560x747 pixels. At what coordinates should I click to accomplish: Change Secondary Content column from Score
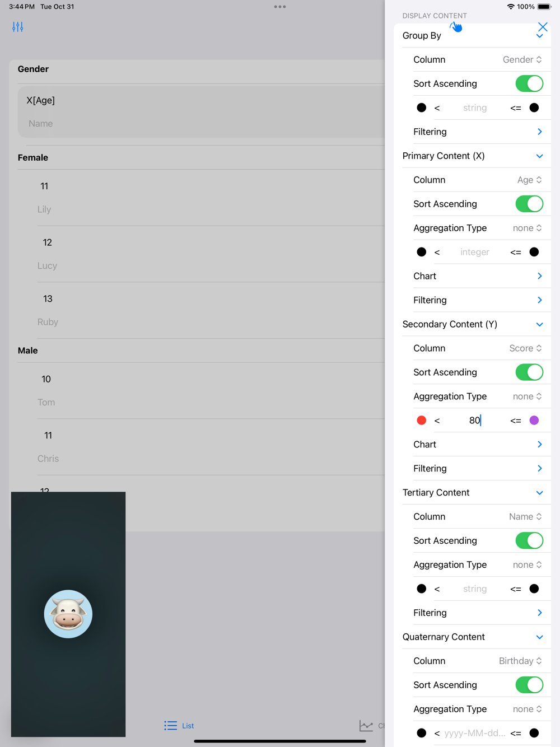[525, 348]
